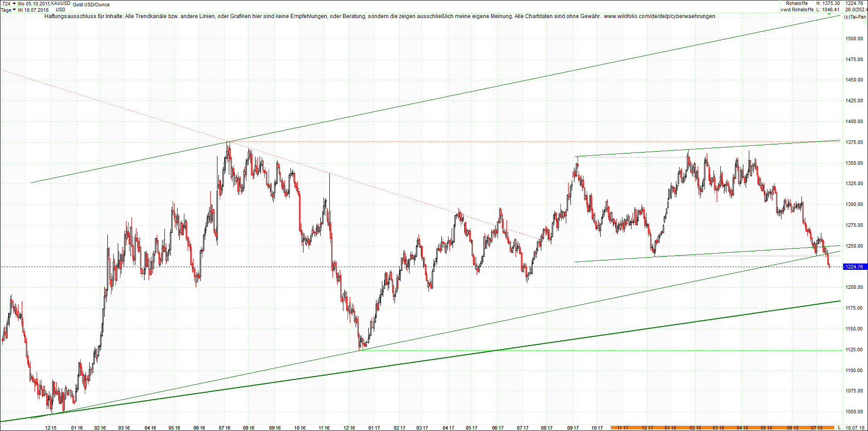Select the "vwd Rohstoffe" data source label
Image resolution: width=868 pixels, height=431 pixels.
click(x=796, y=10)
